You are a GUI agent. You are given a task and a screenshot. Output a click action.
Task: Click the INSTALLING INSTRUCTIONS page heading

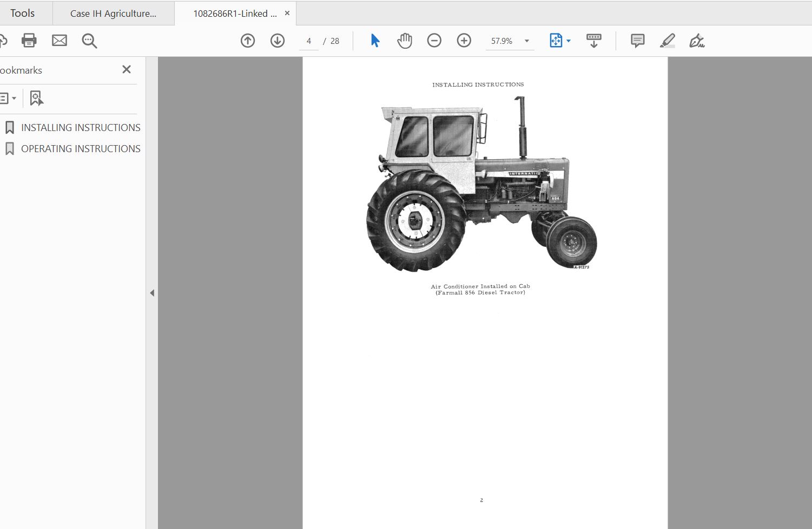point(478,84)
